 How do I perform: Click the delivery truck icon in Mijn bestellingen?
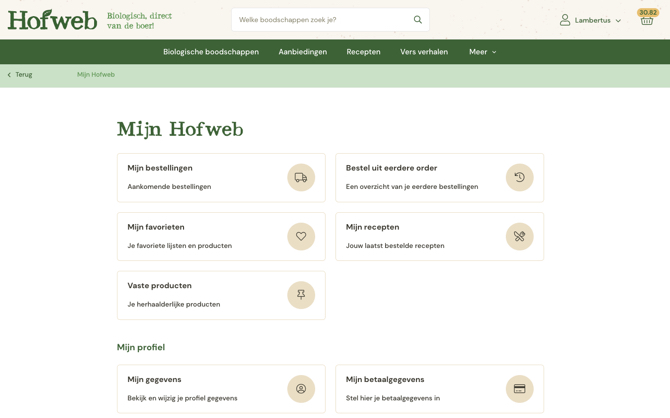pyautogui.click(x=301, y=178)
